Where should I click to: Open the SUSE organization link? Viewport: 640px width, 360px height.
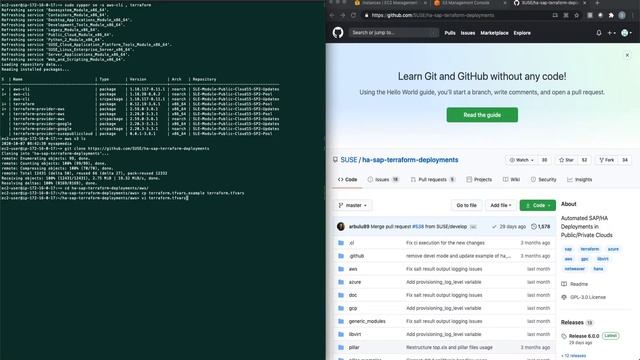tap(349, 160)
